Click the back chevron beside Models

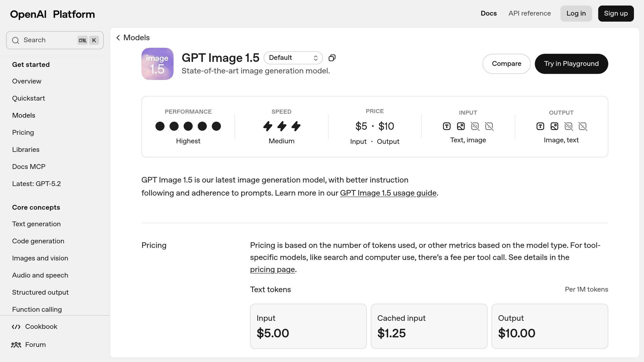tap(118, 38)
